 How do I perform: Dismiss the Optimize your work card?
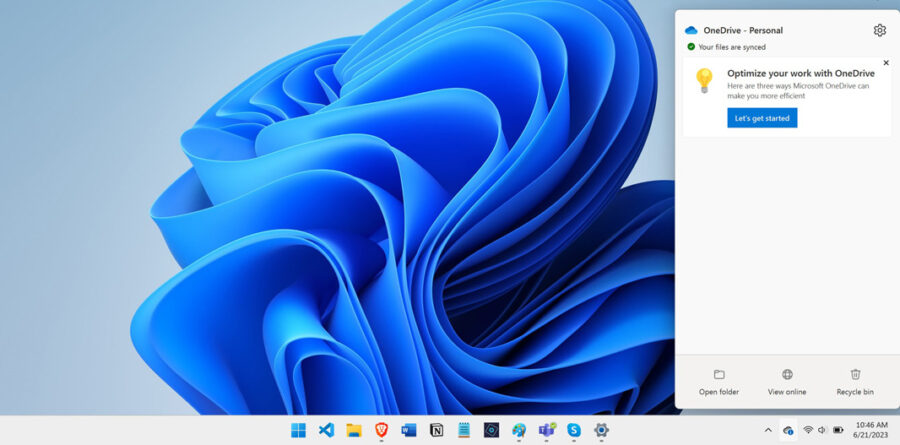(885, 63)
